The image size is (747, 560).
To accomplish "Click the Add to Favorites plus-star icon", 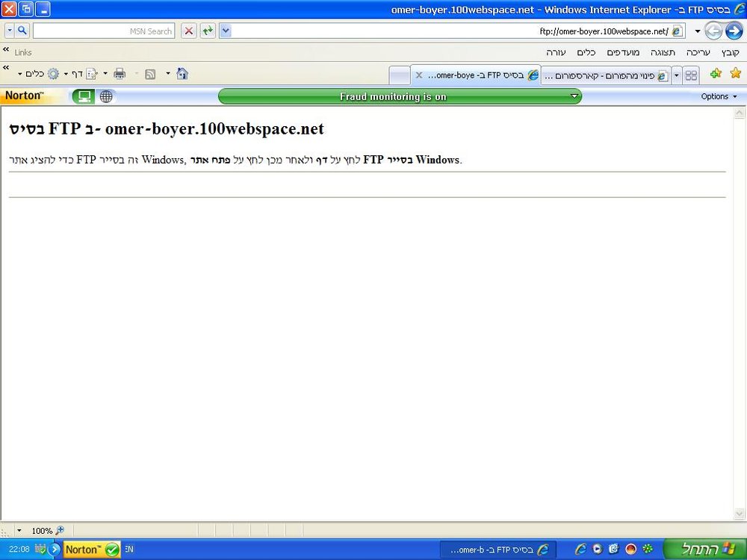I will click(x=716, y=73).
